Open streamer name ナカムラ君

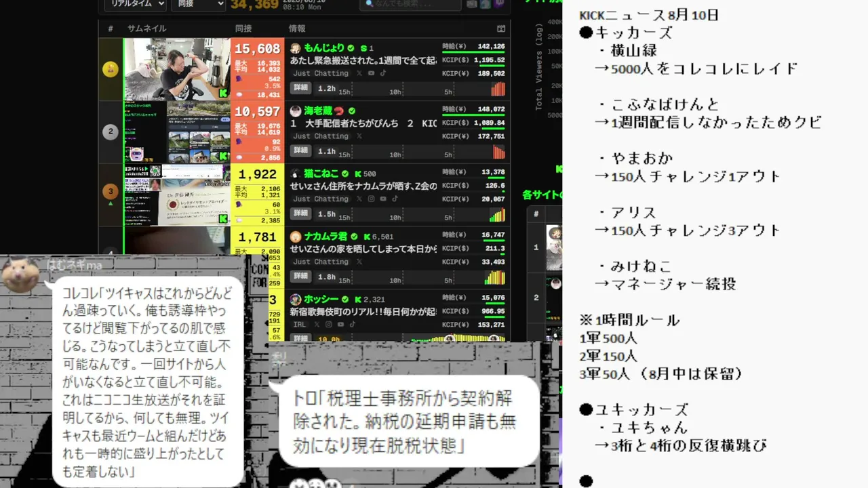point(325,237)
